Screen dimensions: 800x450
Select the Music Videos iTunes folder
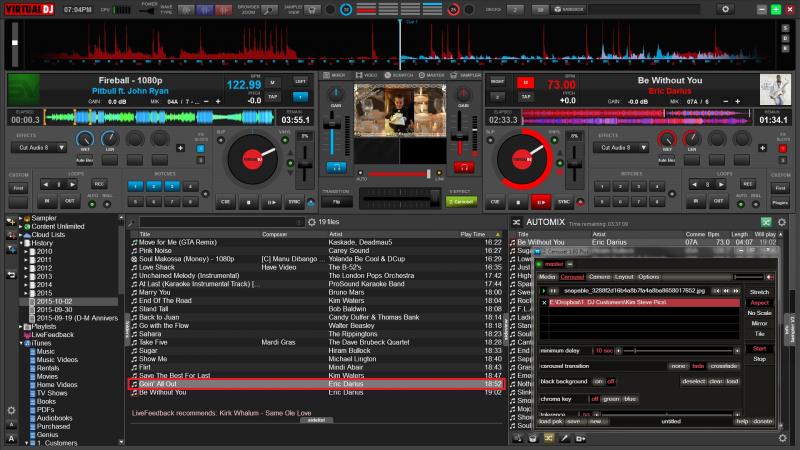click(57, 360)
